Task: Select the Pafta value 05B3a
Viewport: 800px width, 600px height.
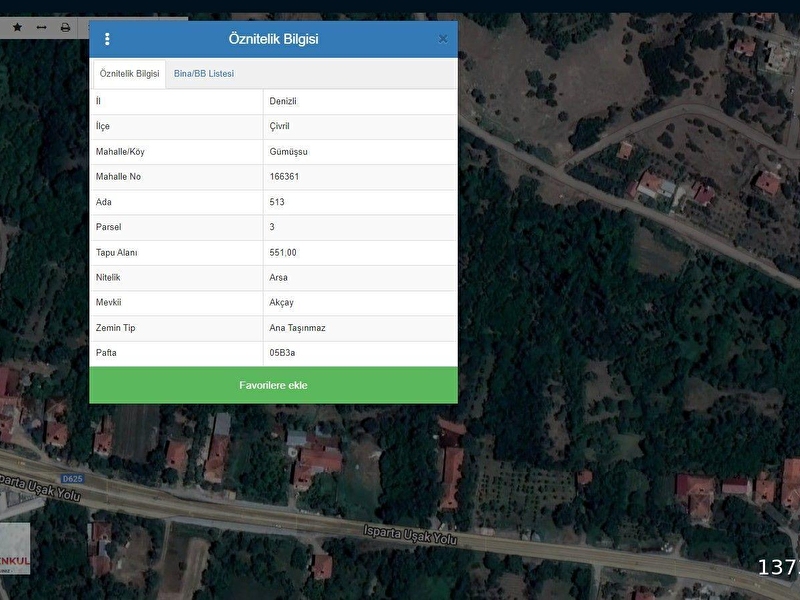Action: (x=282, y=353)
